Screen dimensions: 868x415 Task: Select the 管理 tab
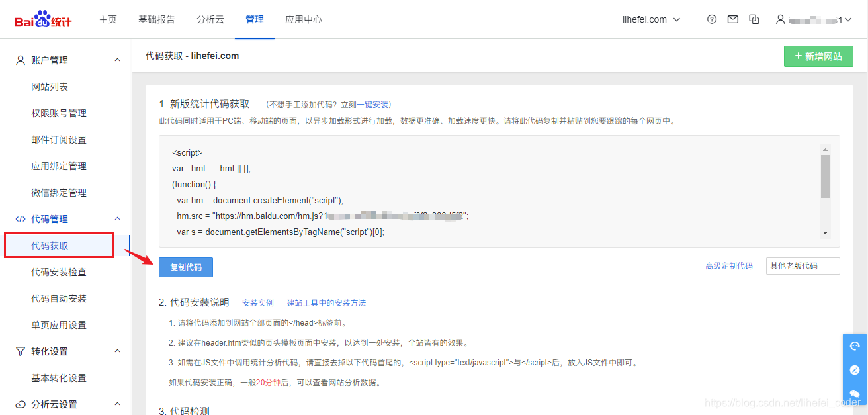[254, 20]
